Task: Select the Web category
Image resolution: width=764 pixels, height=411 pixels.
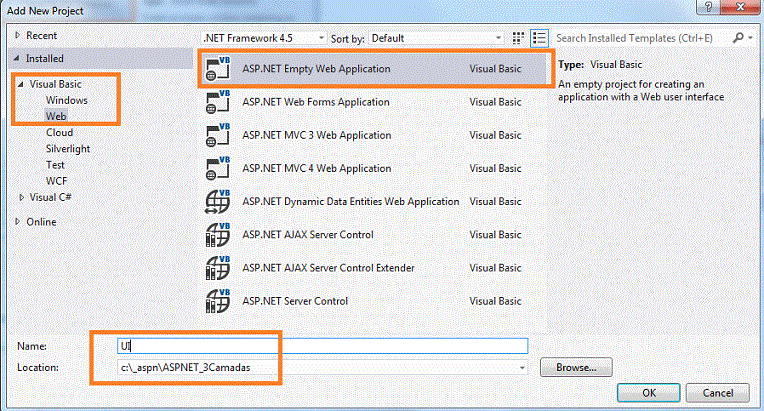Action: coord(56,116)
